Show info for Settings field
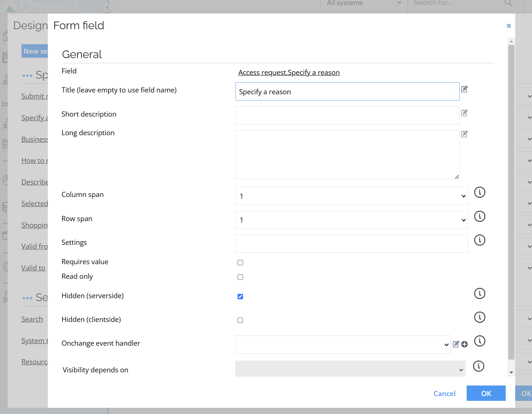Screen dimensions: 532x414 coord(480,240)
